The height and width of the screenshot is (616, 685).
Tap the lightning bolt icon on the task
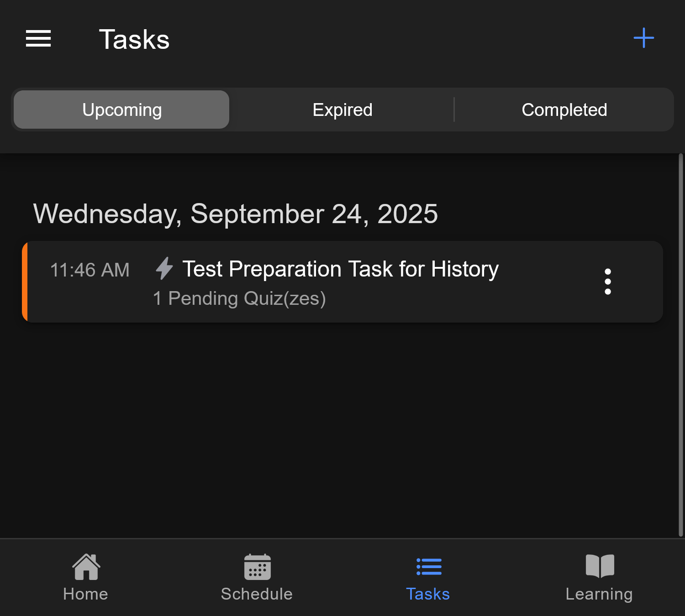(164, 269)
